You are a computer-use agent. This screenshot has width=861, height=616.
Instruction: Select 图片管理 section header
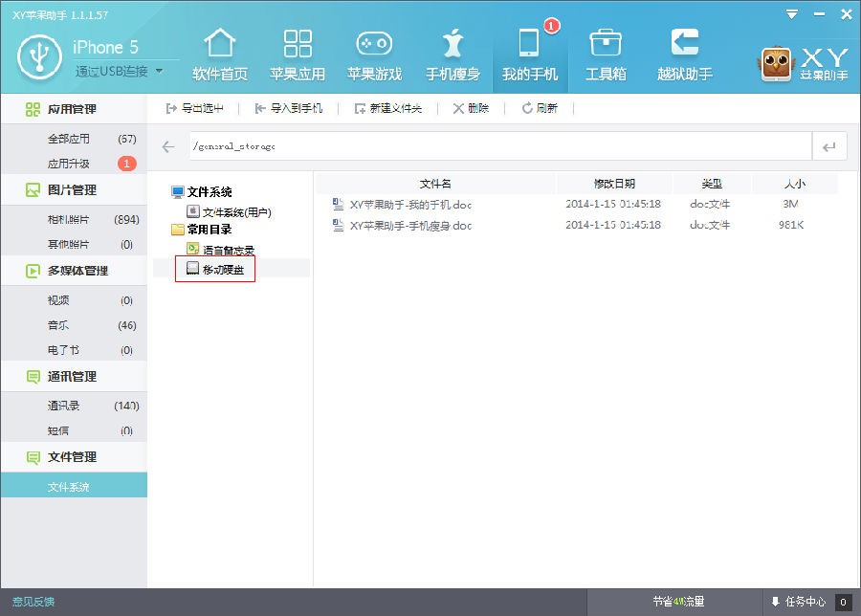coord(74,190)
